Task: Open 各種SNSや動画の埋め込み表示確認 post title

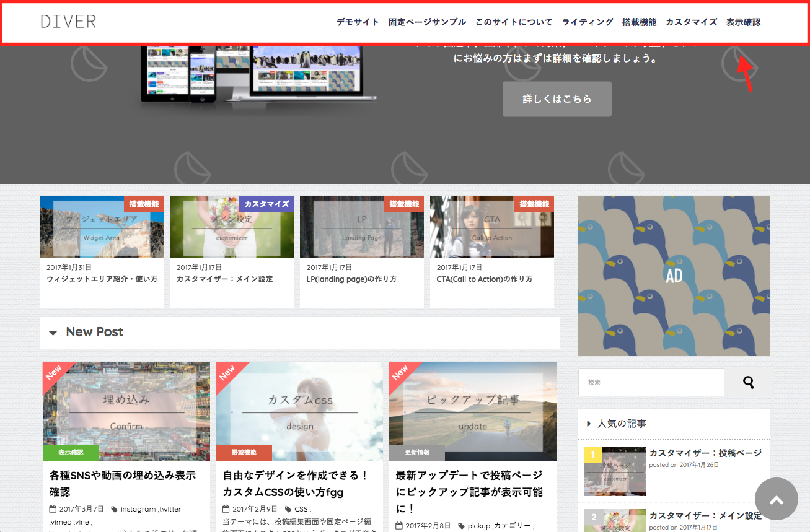Action: tap(123, 484)
